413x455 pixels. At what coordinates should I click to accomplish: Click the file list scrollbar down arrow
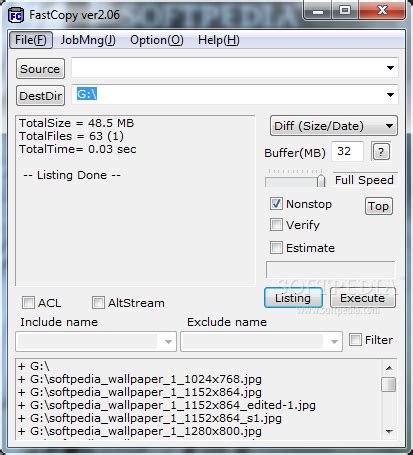pos(389,431)
